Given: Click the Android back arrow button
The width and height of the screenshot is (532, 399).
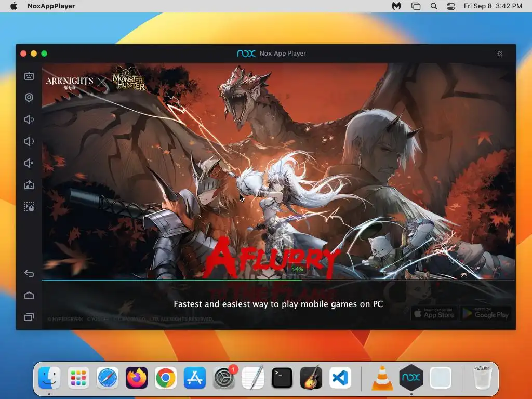Looking at the screenshot, I should click(29, 273).
